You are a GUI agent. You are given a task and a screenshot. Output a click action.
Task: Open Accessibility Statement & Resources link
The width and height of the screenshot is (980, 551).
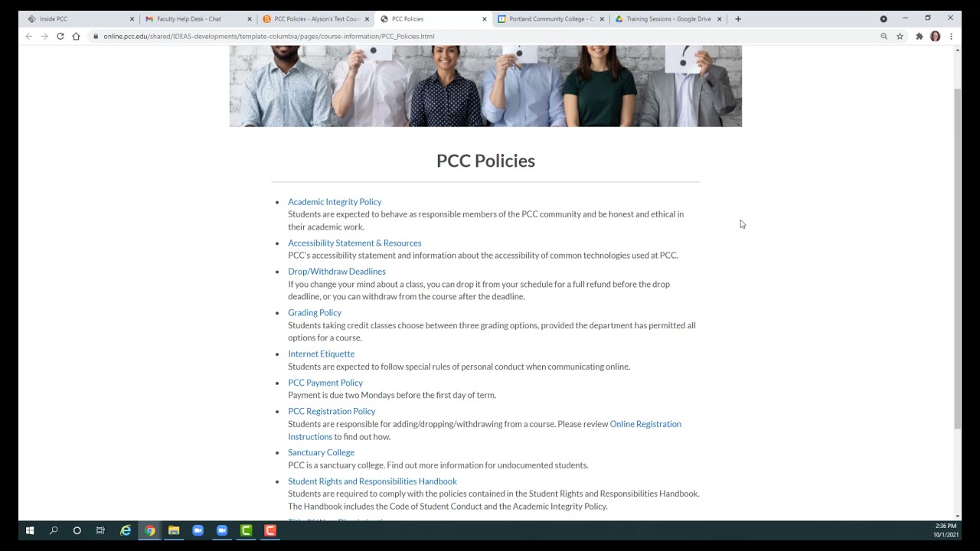(354, 243)
